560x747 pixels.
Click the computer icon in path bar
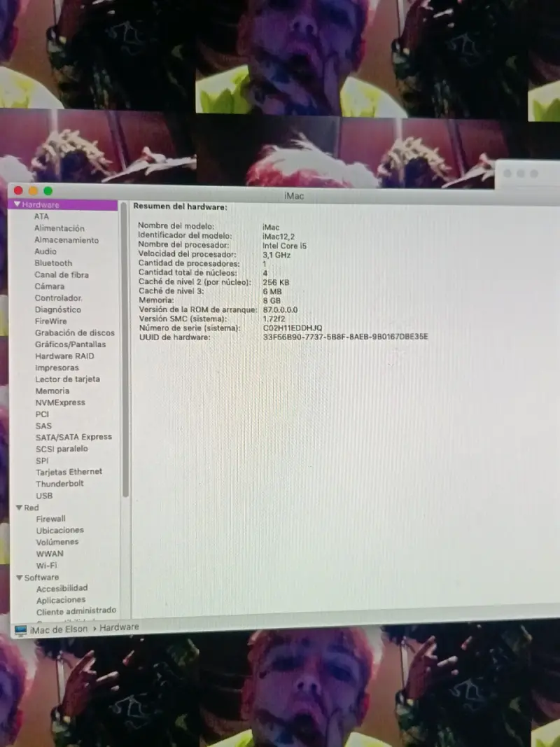20,630
